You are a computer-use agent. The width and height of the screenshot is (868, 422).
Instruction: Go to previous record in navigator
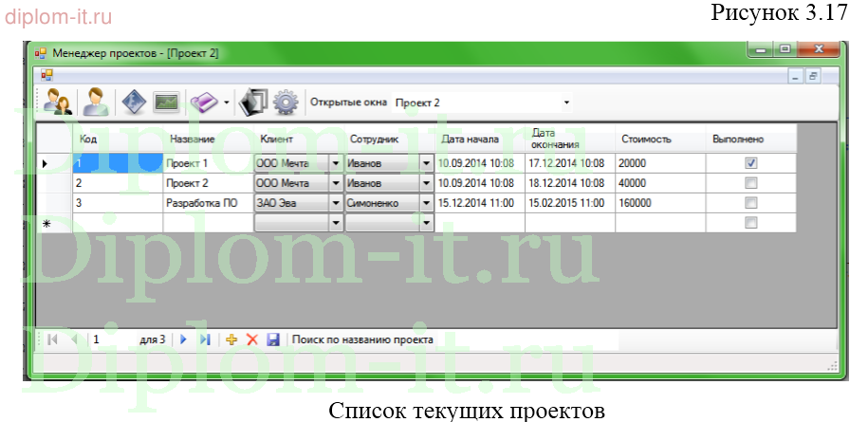[x=74, y=339]
